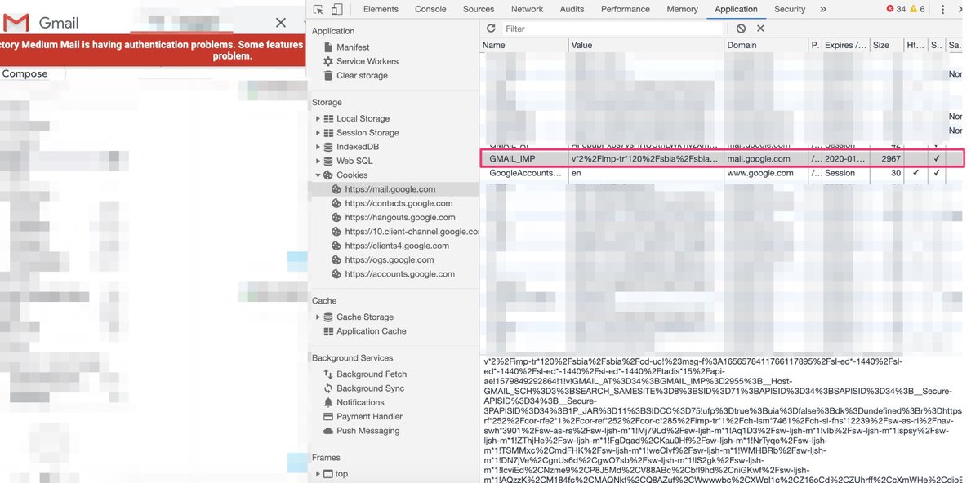The width and height of the screenshot is (980, 483).
Task: Switch to the Network tab
Action: (527, 9)
